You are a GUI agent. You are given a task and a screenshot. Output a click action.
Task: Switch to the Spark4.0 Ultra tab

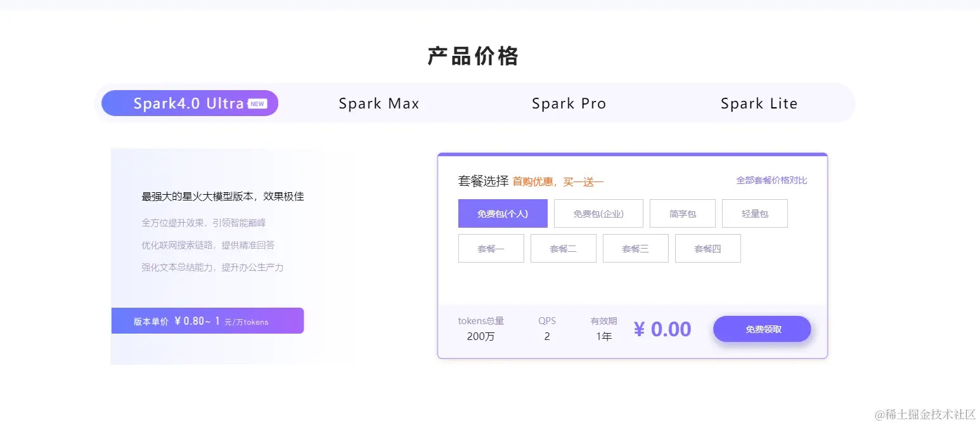pyautogui.click(x=188, y=103)
